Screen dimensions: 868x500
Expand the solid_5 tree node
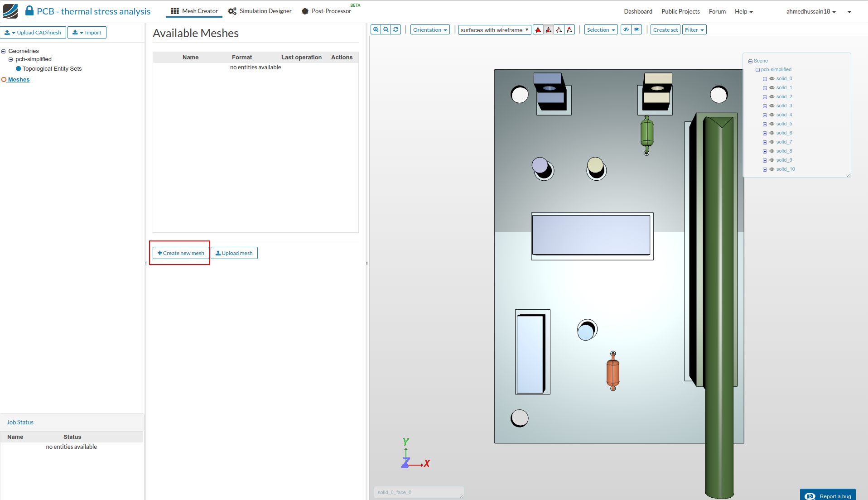point(765,124)
